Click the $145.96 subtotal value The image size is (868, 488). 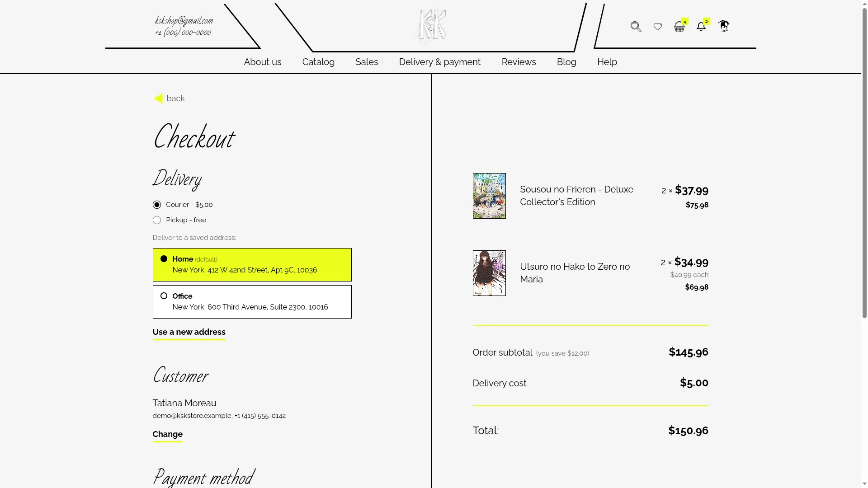click(688, 352)
